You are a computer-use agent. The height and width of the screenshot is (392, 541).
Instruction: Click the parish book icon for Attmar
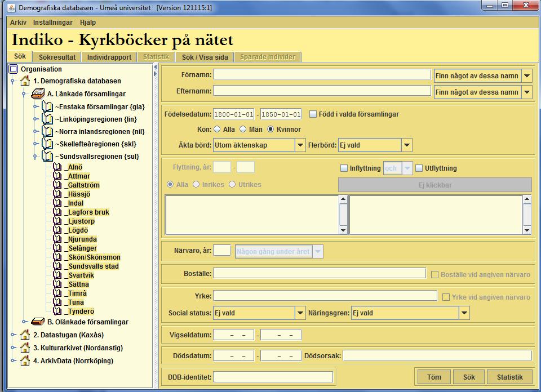[57, 176]
